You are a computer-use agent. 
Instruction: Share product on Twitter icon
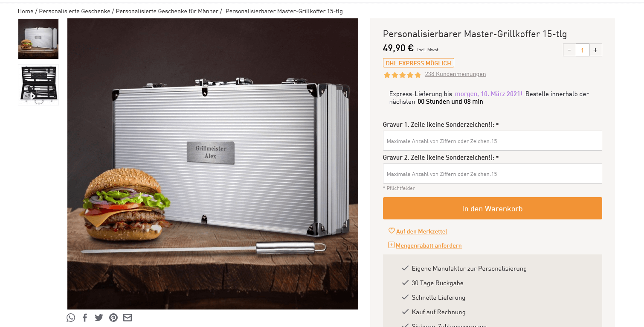click(x=99, y=318)
